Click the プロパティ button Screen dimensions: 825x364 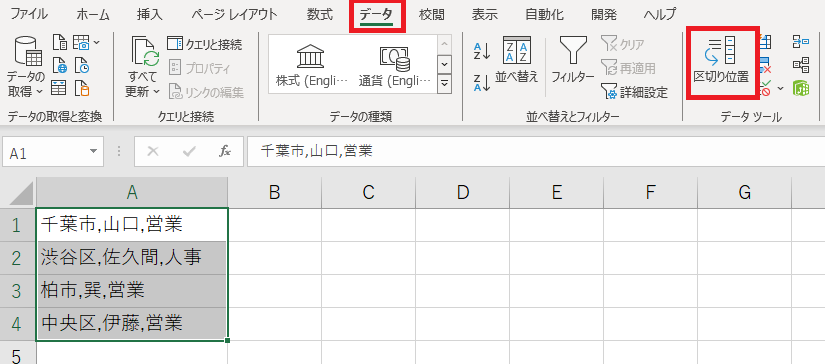[x=199, y=68]
